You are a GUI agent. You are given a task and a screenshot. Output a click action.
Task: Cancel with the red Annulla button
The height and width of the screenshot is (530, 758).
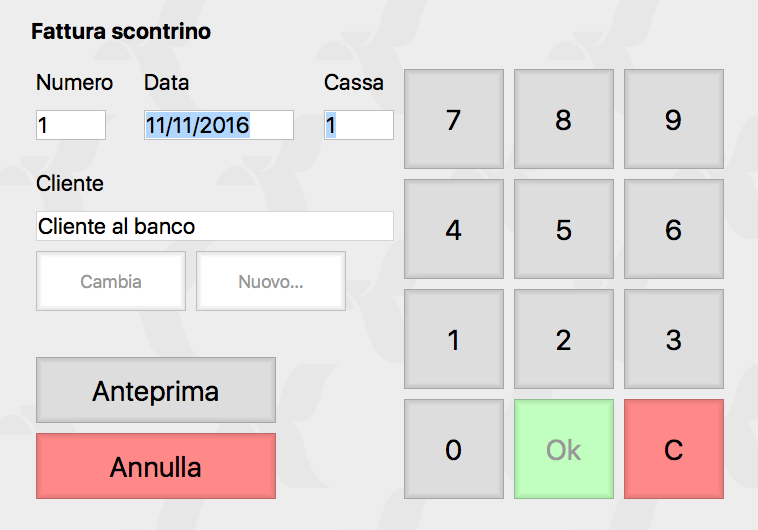pyautogui.click(x=155, y=466)
